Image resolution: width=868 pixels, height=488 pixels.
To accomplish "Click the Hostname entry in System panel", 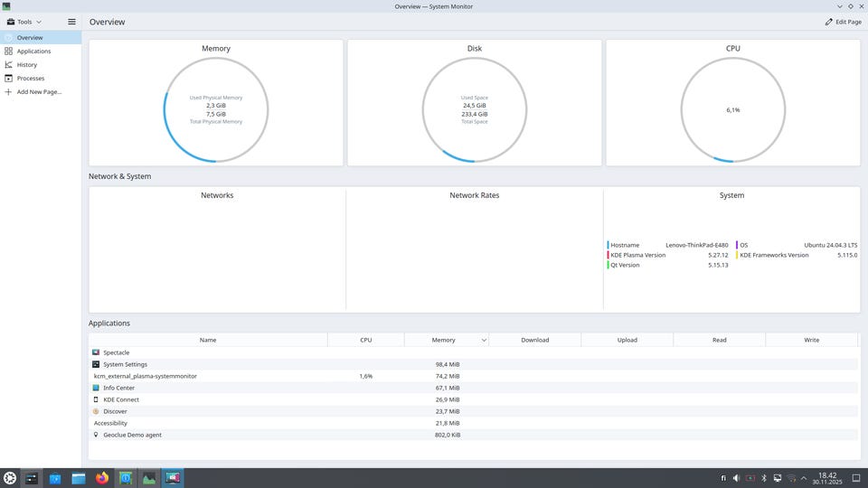I will pyautogui.click(x=667, y=245).
